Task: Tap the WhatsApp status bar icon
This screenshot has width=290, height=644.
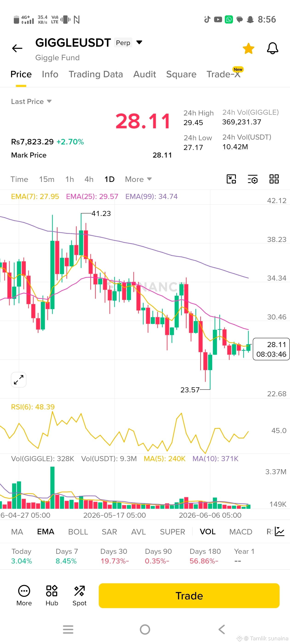Action: pos(229,20)
